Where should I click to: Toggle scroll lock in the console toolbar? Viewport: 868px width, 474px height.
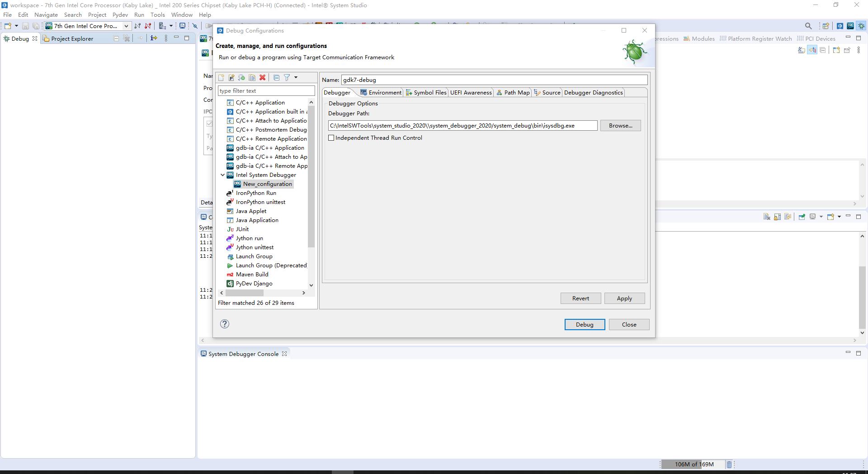pos(777,217)
